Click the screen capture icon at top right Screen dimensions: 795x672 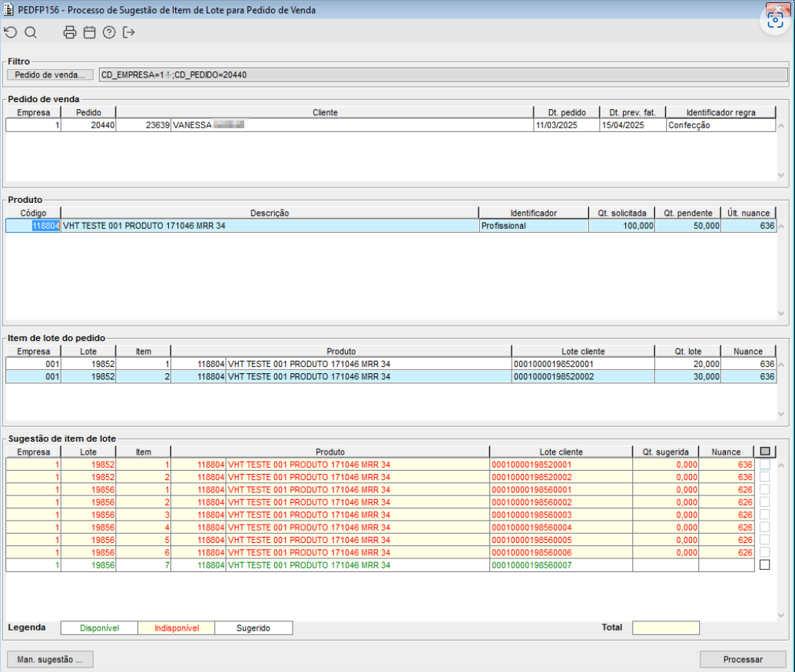[775, 20]
